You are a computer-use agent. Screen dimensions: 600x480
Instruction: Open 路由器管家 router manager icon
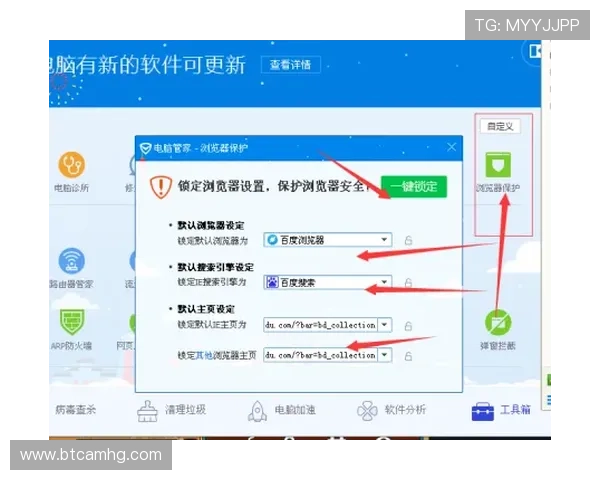(72, 261)
